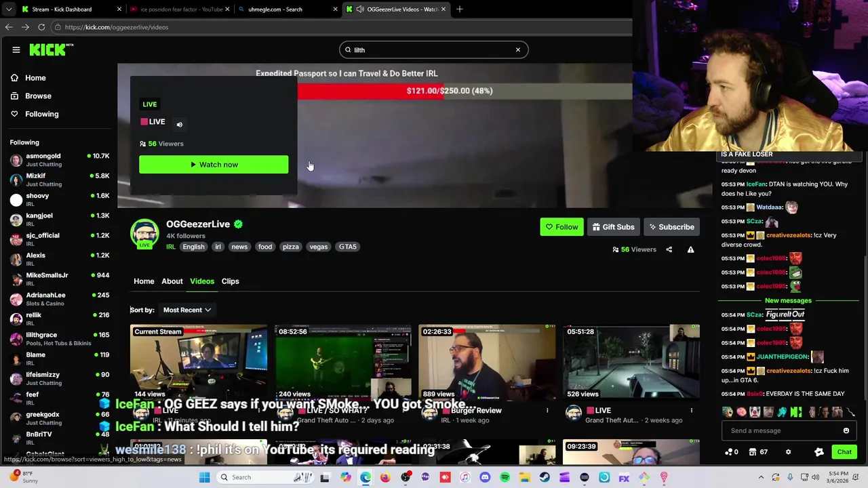Viewport: 868px width, 488px height.
Task: Click the food tag
Action: pyautogui.click(x=265, y=247)
